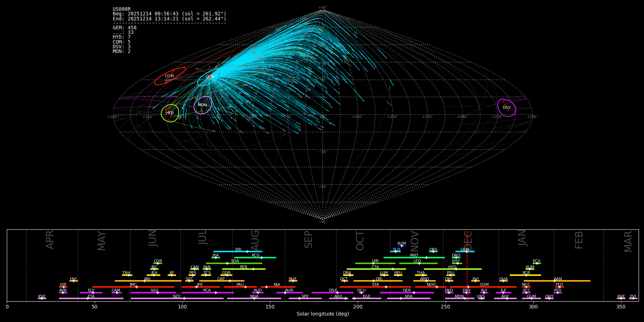The image size is (644, 322).
Task: Select the 'Beg: 20251214 00:56:43' line
Action: [x=170, y=14]
